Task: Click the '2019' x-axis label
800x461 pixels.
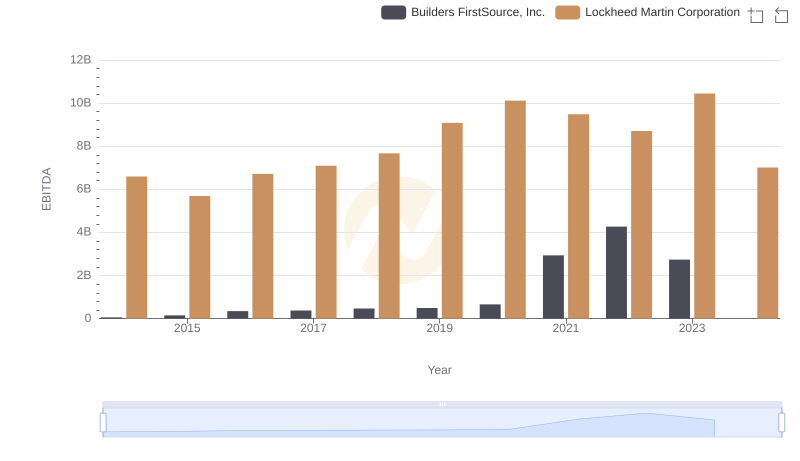Action: click(x=439, y=328)
